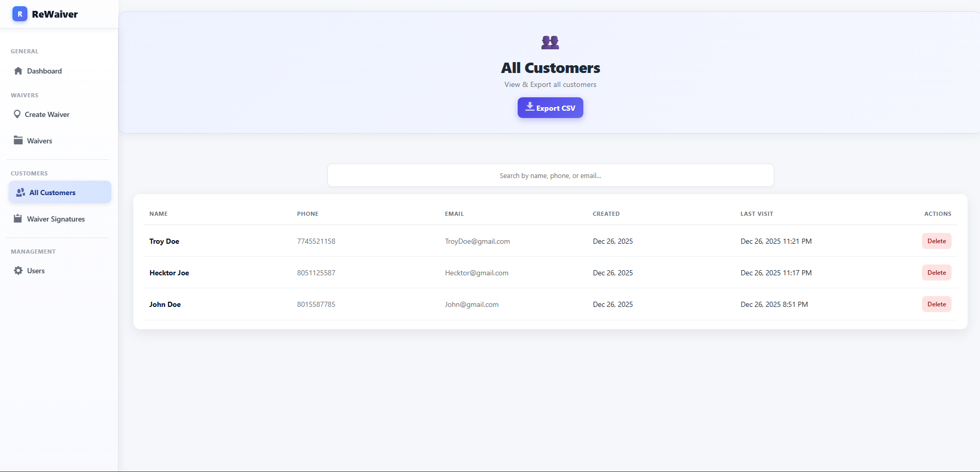Click the Waiver Signatures clipboard icon
The height and width of the screenshot is (472, 980).
point(18,218)
